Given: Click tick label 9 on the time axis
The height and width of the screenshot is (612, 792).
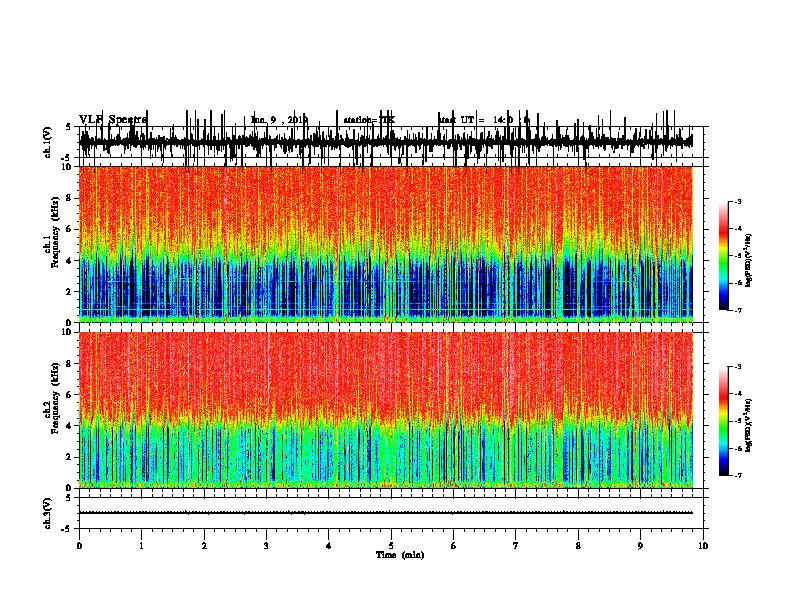Looking at the screenshot, I should click(640, 546).
